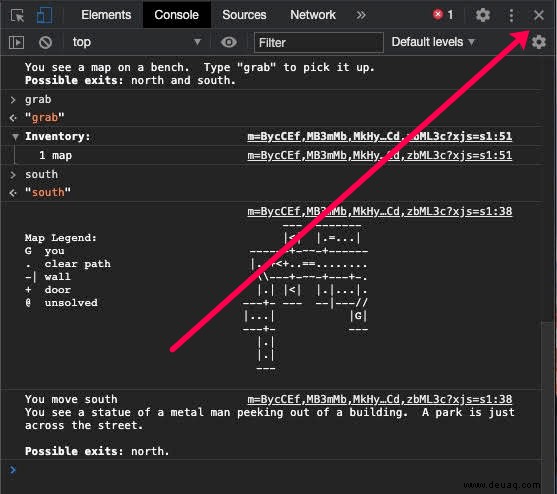
Task: Clear the console with the ban icon
Action: pos(45,43)
